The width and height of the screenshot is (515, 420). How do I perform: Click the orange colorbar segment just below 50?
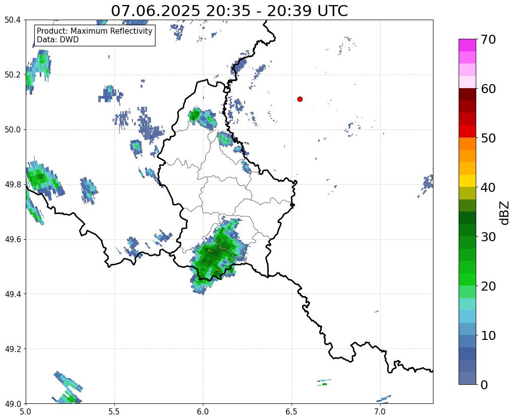coord(467,144)
